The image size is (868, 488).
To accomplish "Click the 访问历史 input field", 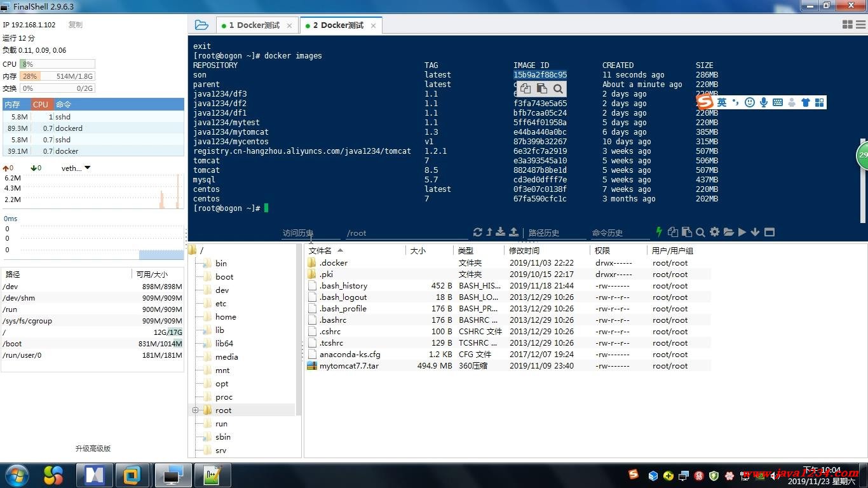I will (x=311, y=233).
